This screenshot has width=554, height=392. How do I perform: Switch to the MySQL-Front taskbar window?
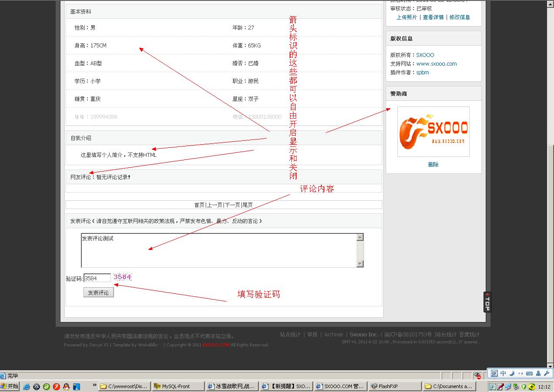[178, 386]
